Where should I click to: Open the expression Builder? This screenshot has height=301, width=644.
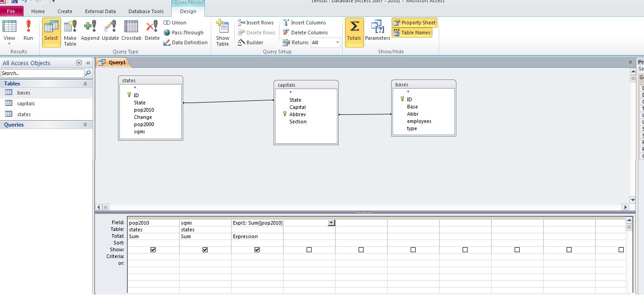[251, 42]
